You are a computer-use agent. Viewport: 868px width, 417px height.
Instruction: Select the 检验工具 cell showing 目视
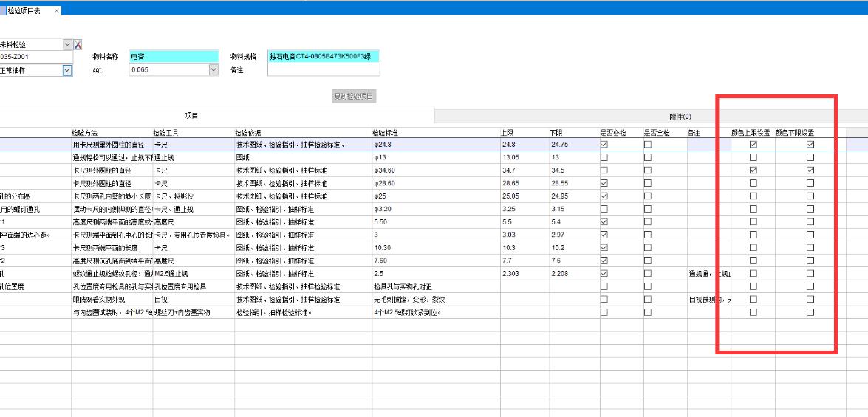pyautogui.click(x=193, y=299)
